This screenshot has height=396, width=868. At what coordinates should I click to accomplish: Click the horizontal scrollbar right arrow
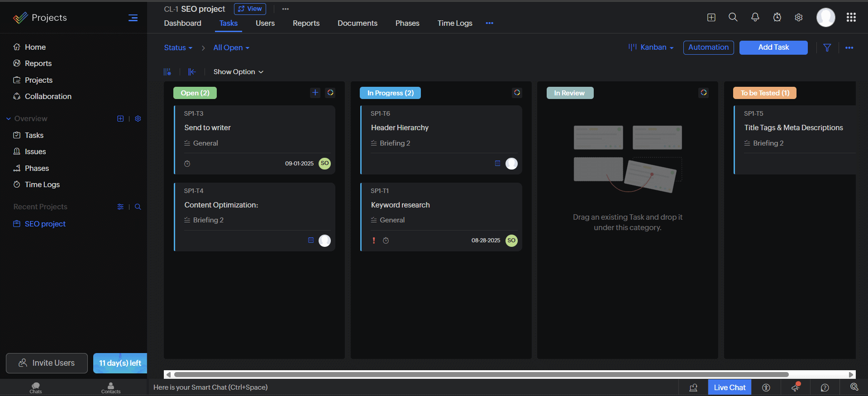[851, 374]
